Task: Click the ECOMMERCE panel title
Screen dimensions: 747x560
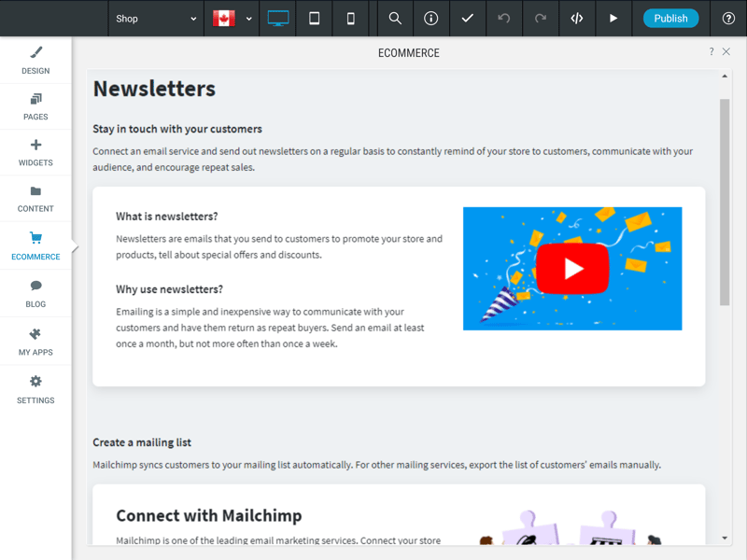Action: click(409, 53)
